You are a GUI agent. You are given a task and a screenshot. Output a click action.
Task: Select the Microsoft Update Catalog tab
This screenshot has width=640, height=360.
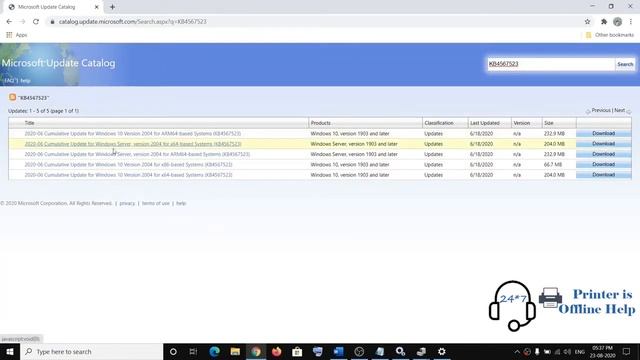pyautogui.click(x=53, y=7)
